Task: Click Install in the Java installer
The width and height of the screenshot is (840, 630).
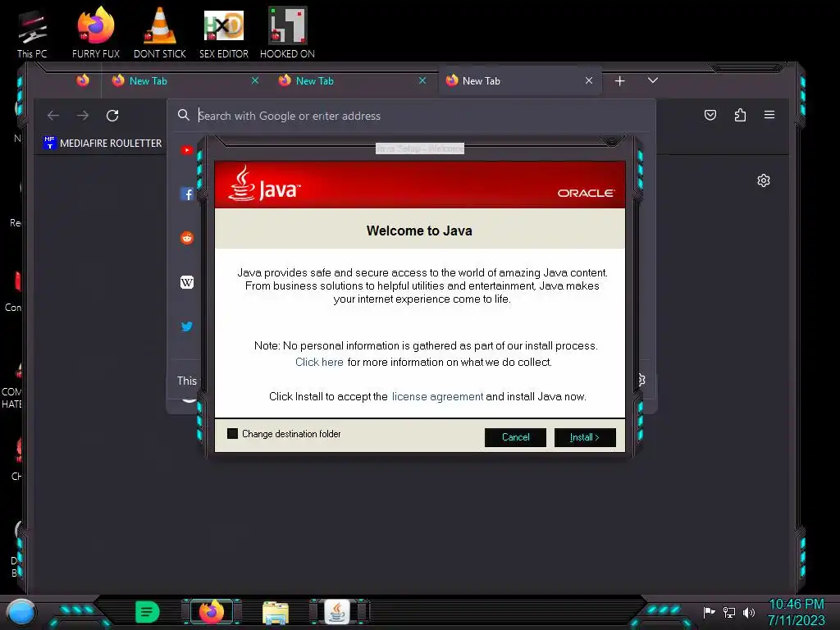Action: (585, 437)
